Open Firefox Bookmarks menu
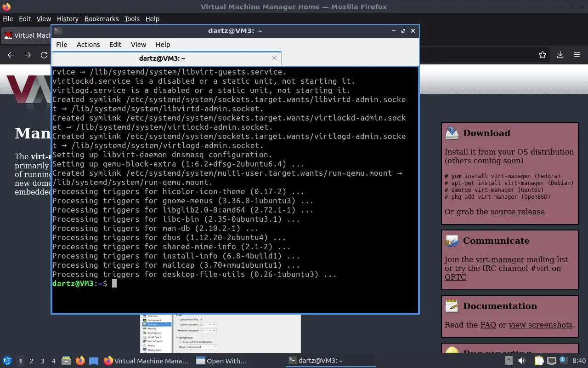This screenshot has width=588, height=368. (x=102, y=19)
